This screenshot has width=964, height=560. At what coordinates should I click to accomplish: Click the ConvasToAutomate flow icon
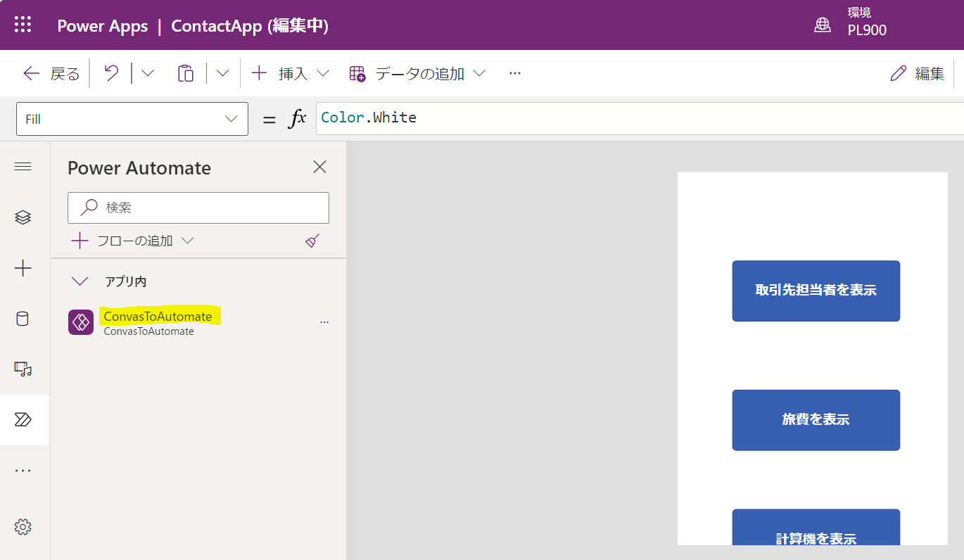click(81, 322)
